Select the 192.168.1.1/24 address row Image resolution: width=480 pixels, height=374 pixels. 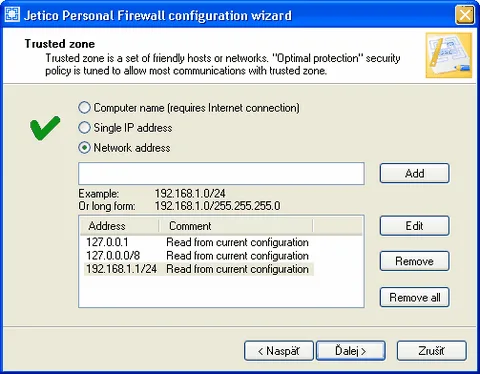point(199,269)
